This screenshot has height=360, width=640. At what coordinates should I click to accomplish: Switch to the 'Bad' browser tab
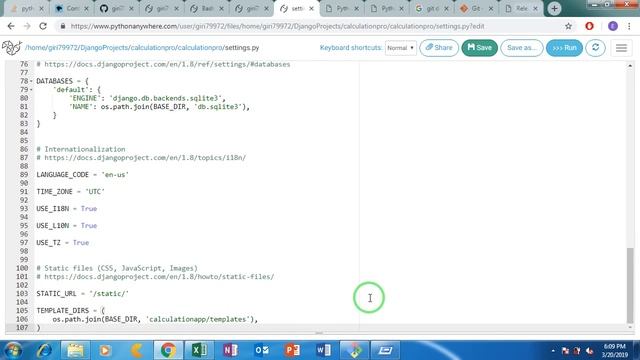[206, 9]
